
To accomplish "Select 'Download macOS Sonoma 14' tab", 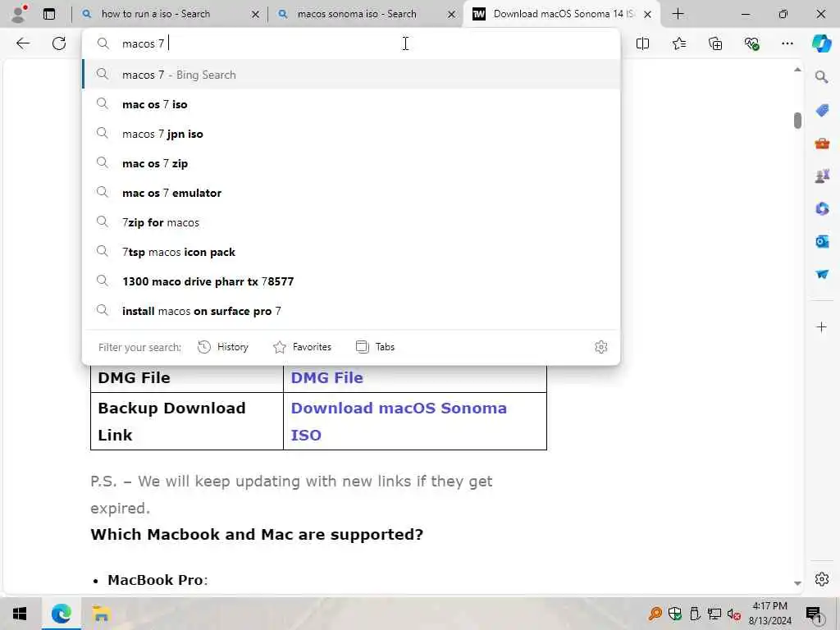I will coord(559,14).
